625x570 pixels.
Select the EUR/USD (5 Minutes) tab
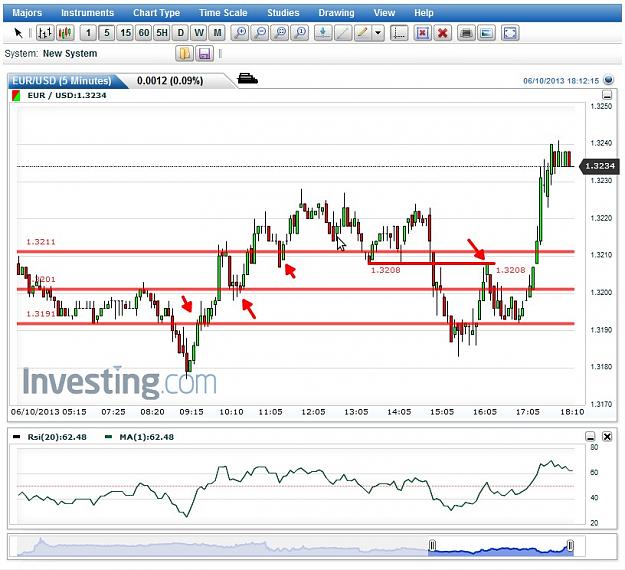pos(64,81)
